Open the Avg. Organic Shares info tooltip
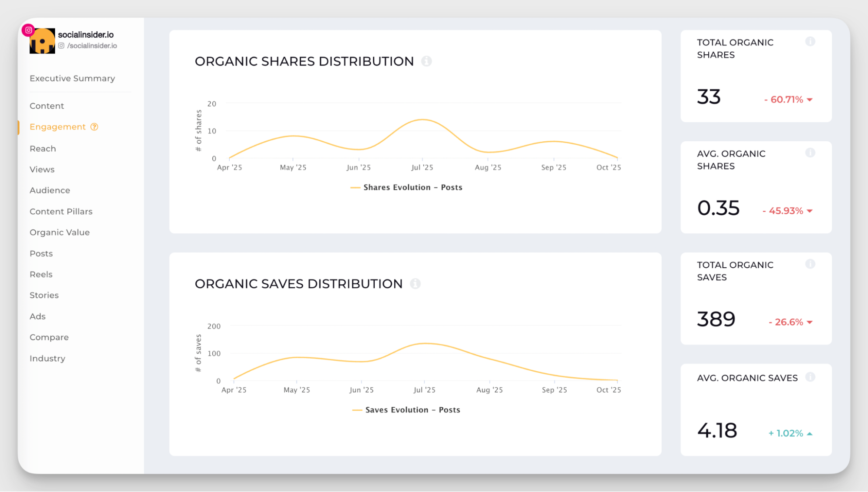 pyautogui.click(x=810, y=153)
